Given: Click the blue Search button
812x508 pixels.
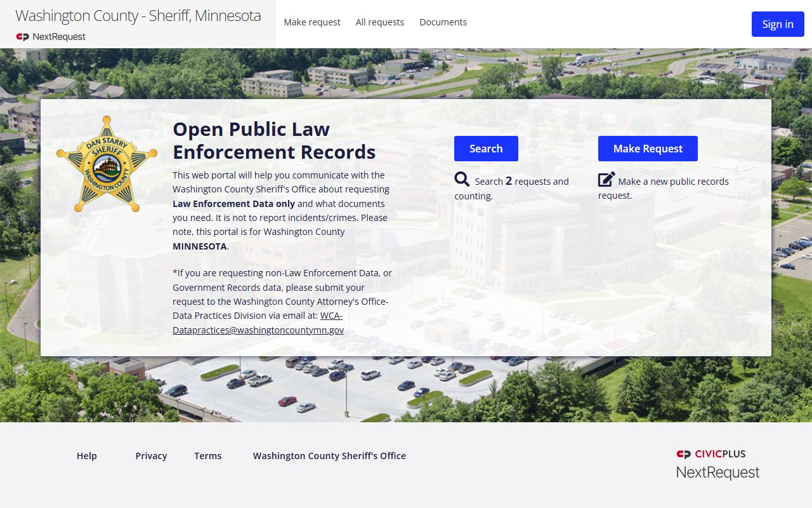Looking at the screenshot, I should point(486,149).
